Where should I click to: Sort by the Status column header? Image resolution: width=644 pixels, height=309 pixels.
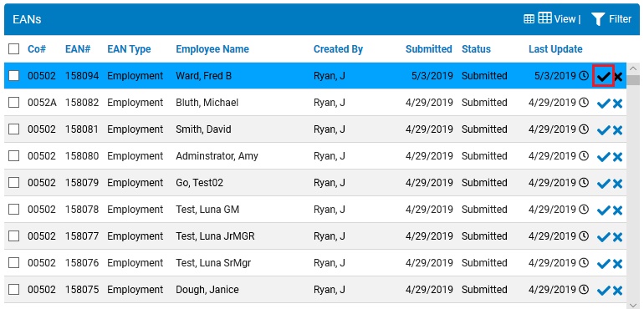click(x=476, y=49)
